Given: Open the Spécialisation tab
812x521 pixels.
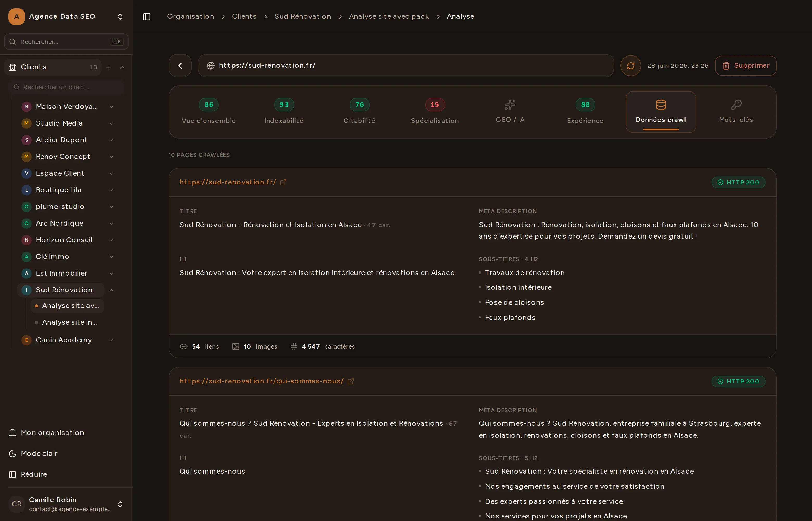Looking at the screenshot, I should [435, 112].
